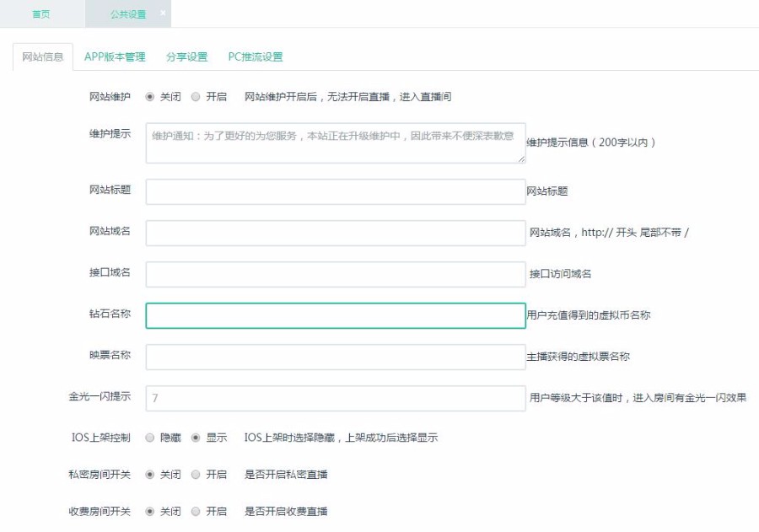The width and height of the screenshot is (759, 532).
Task: Go to the PC推流设置 tab
Action: click(x=256, y=56)
